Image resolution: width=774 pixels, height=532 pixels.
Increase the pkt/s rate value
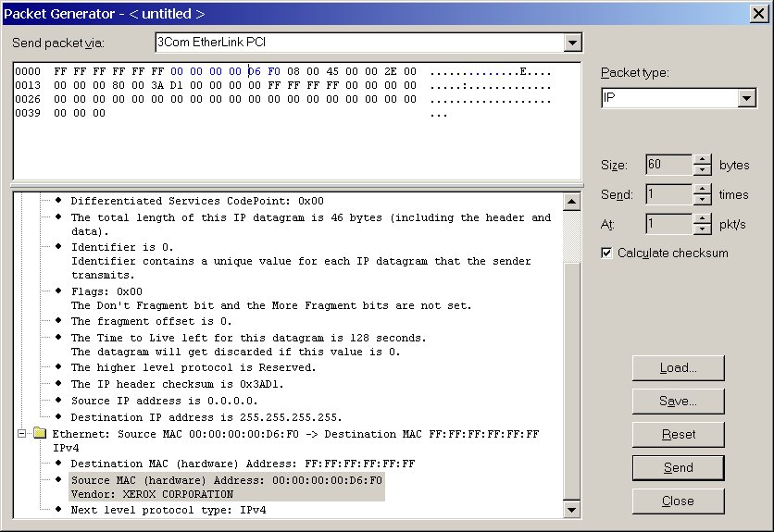pyautogui.click(x=702, y=219)
